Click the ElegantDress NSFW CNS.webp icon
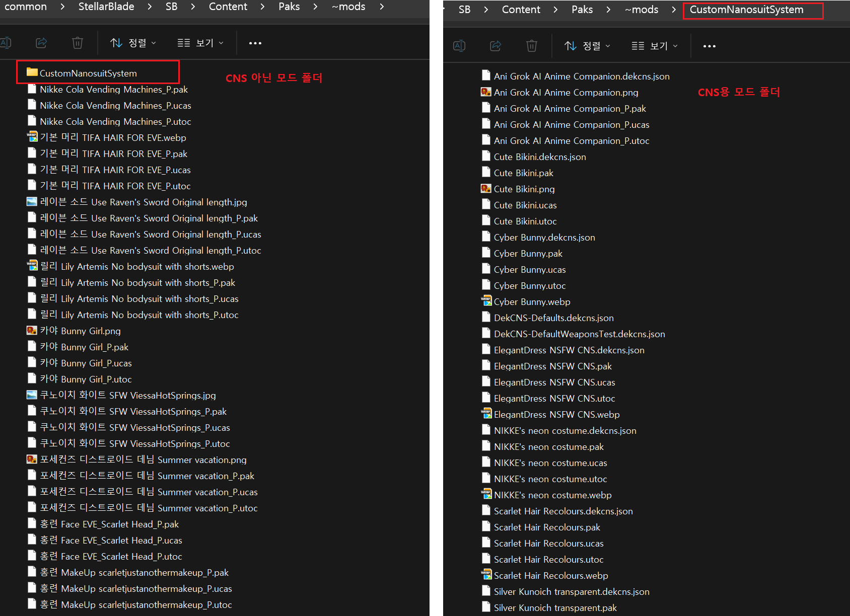 486,414
